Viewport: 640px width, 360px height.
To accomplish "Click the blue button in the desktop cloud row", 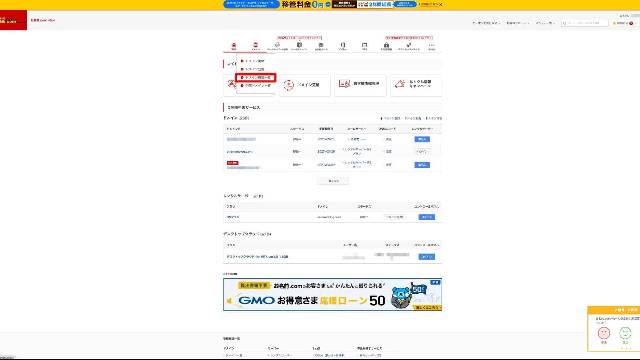I will point(427,257).
